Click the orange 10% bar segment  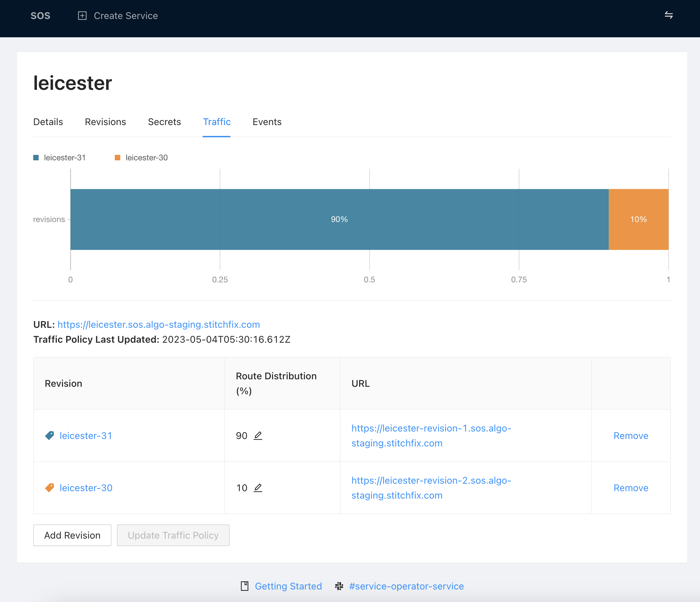[639, 219]
